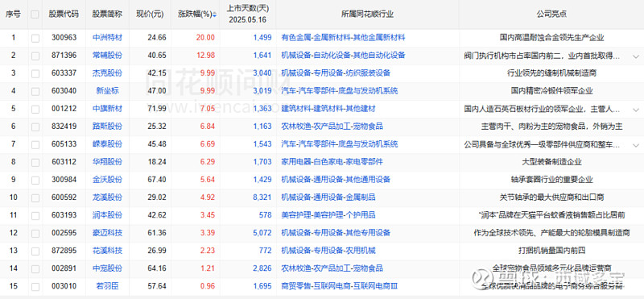Select stock code 872895
The height and width of the screenshot is (299, 644).
tap(64, 251)
